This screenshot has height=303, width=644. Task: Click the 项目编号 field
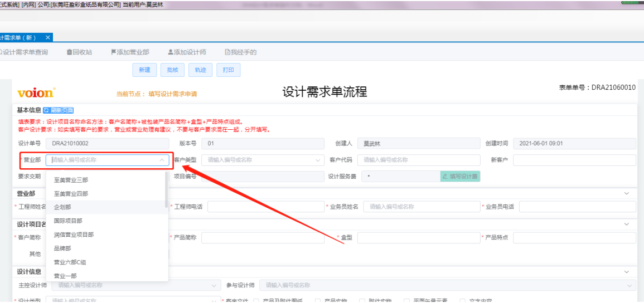263,177
